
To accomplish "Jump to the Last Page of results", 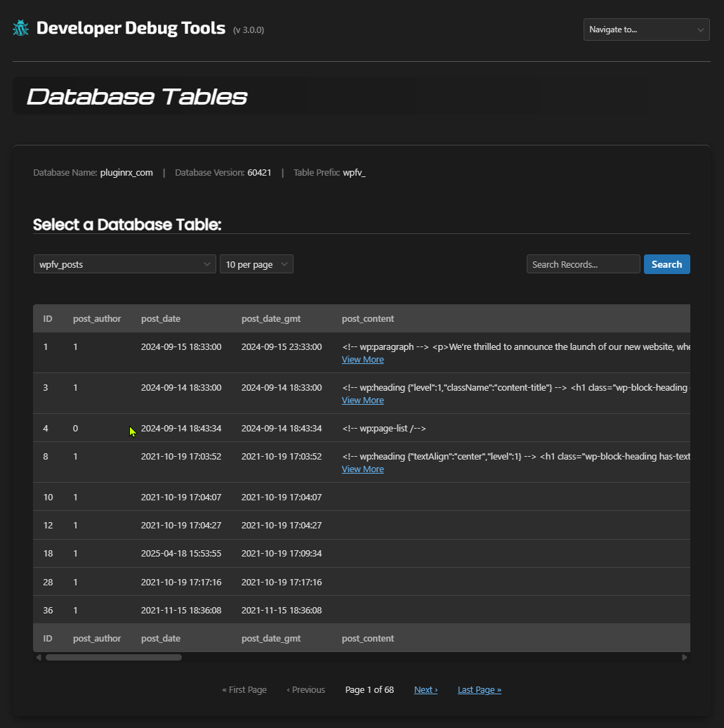I will 479,689.
